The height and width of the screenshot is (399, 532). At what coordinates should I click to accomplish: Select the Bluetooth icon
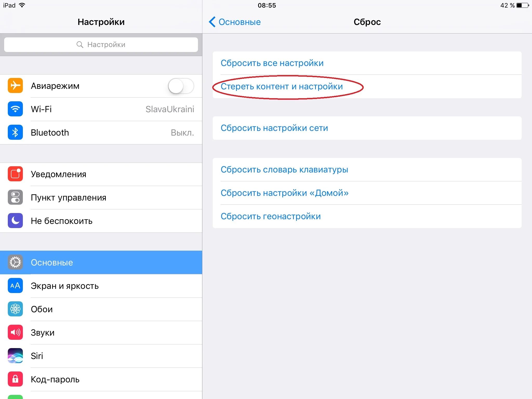tap(15, 132)
